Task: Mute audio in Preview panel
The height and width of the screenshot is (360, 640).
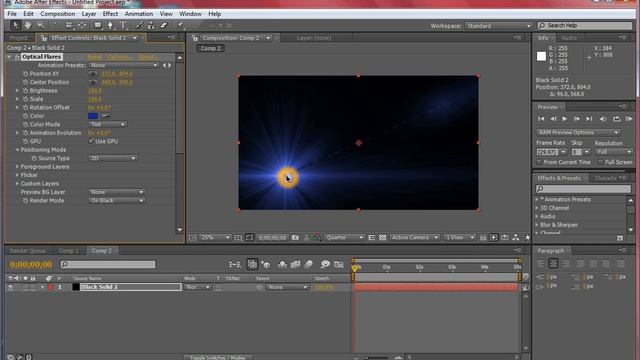Action: click(x=603, y=119)
